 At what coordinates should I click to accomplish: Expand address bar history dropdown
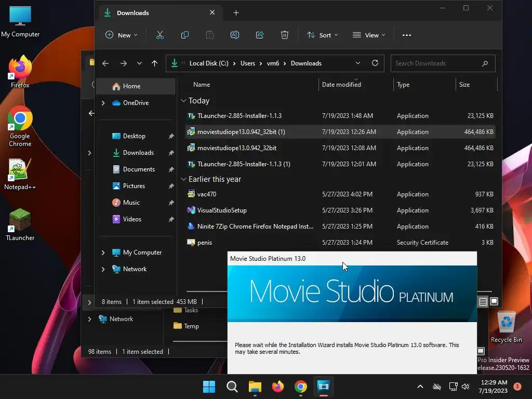[x=357, y=63]
